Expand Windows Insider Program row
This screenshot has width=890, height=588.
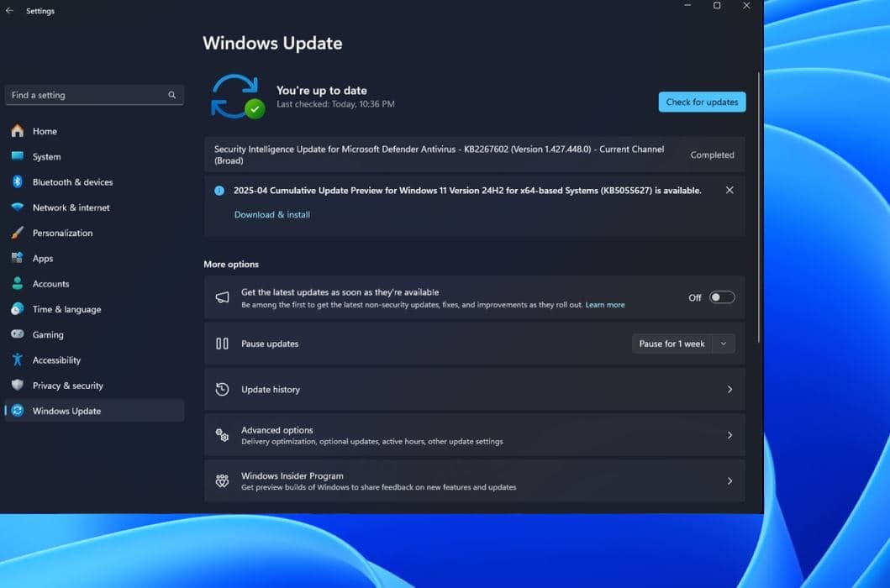click(x=729, y=481)
